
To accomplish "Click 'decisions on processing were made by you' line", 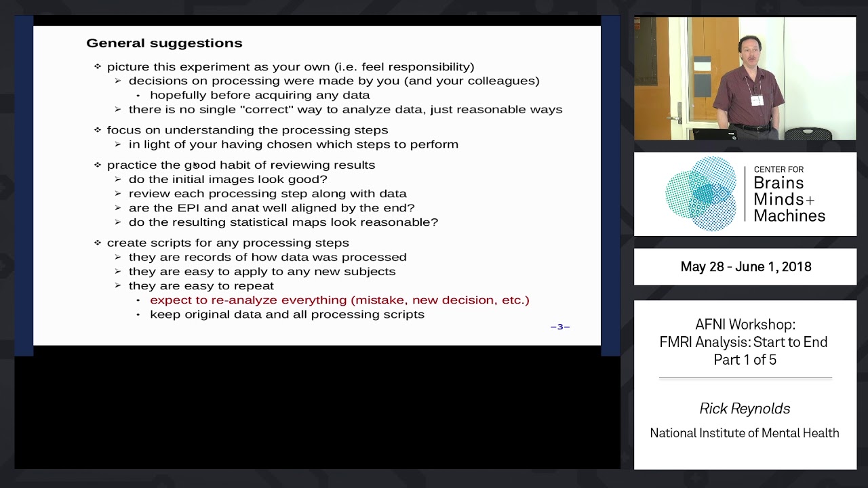I will (x=334, y=81).
